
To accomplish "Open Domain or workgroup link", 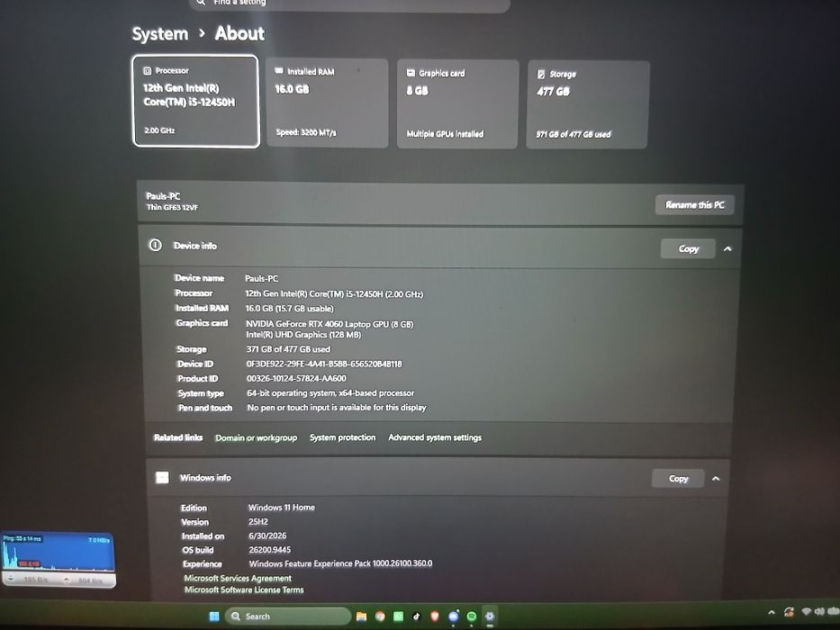I will 256,437.
